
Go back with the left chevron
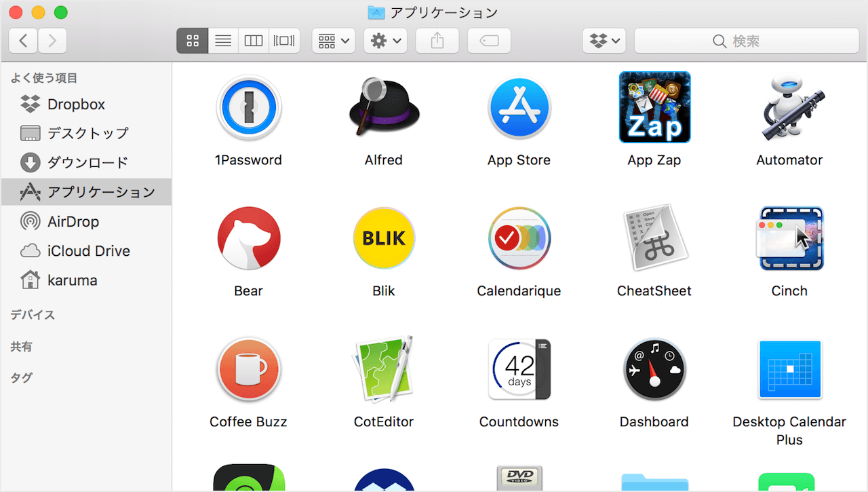pos(23,41)
